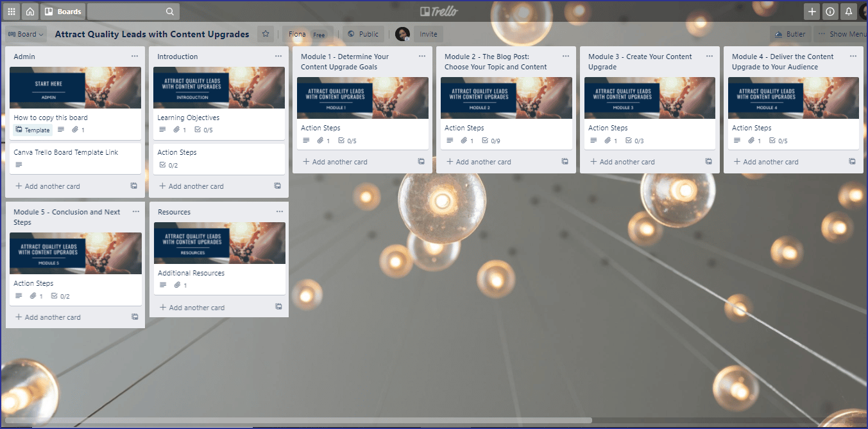Click checklist 0/5 badge on Learning Objectives
This screenshot has width=868, height=429.
(x=203, y=130)
